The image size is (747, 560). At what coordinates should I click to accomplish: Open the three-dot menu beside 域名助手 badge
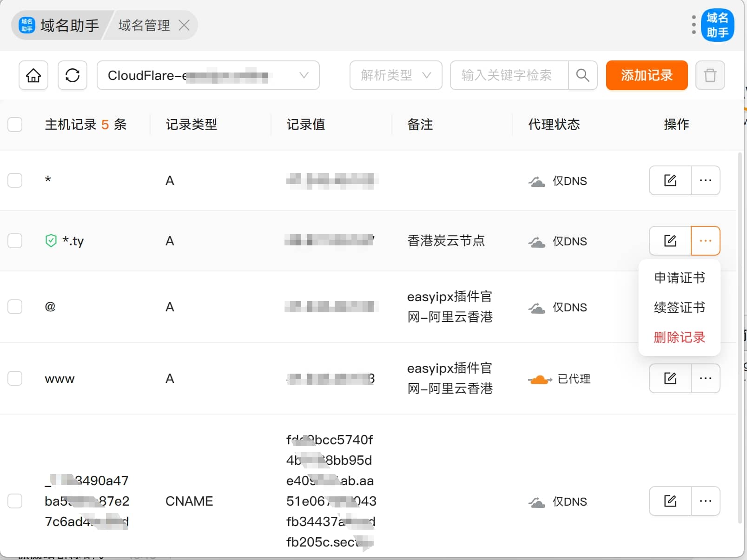[x=694, y=25]
